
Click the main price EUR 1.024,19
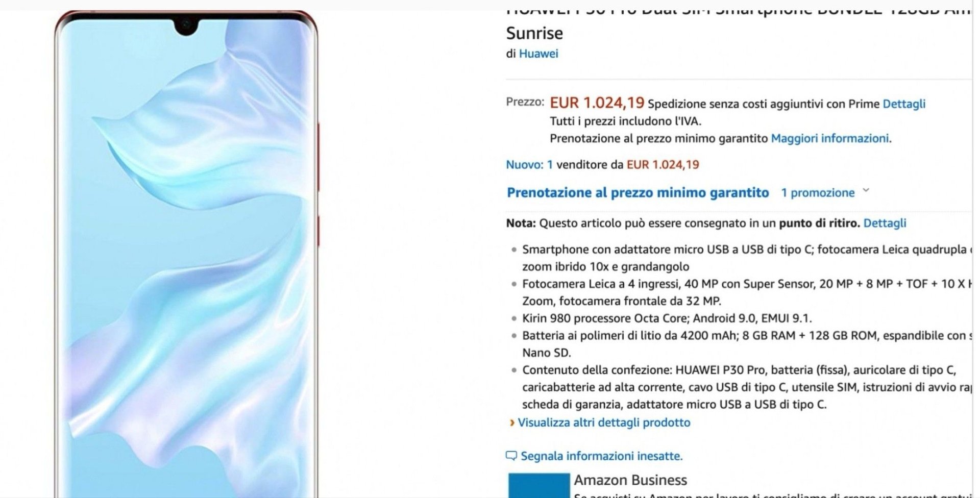tap(597, 103)
